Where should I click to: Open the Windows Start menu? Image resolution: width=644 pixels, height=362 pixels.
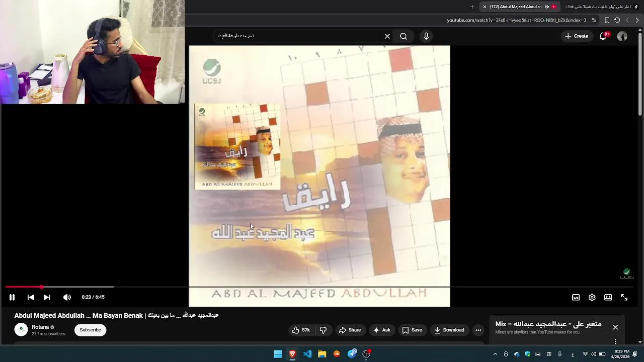[x=278, y=354]
